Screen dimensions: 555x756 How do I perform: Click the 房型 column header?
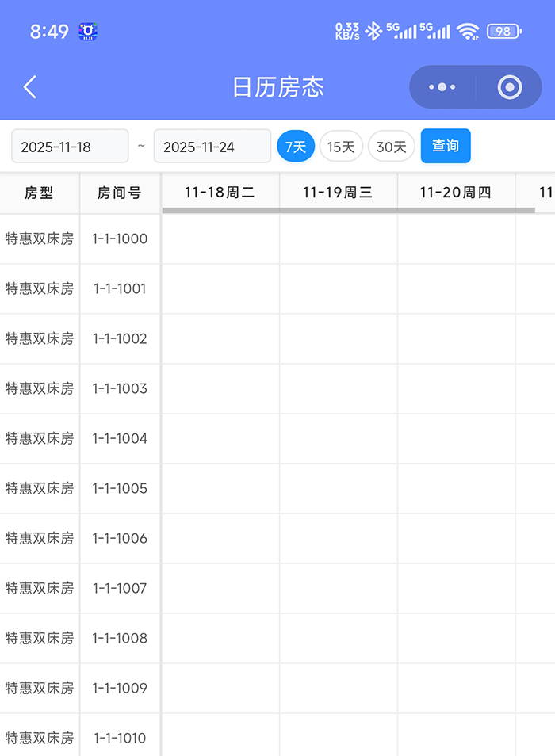click(x=39, y=193)
